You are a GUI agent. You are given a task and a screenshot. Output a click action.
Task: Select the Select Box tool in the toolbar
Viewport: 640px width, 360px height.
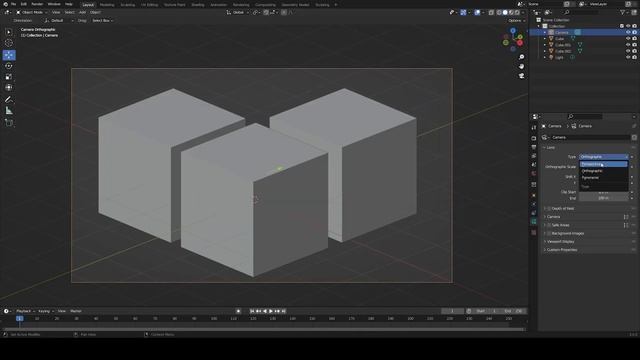[9, 32]
